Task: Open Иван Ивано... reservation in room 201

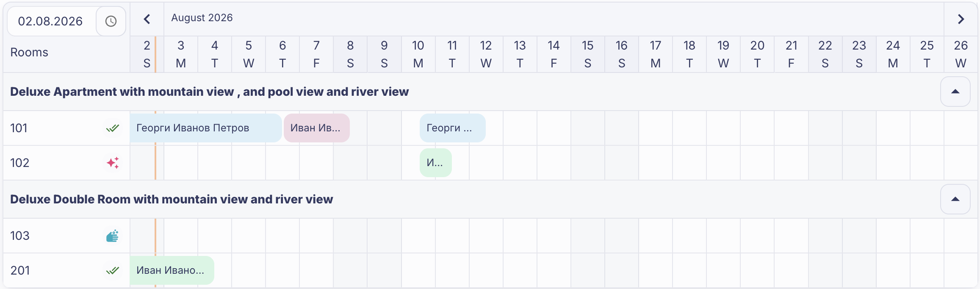Action: coord(172,270)
